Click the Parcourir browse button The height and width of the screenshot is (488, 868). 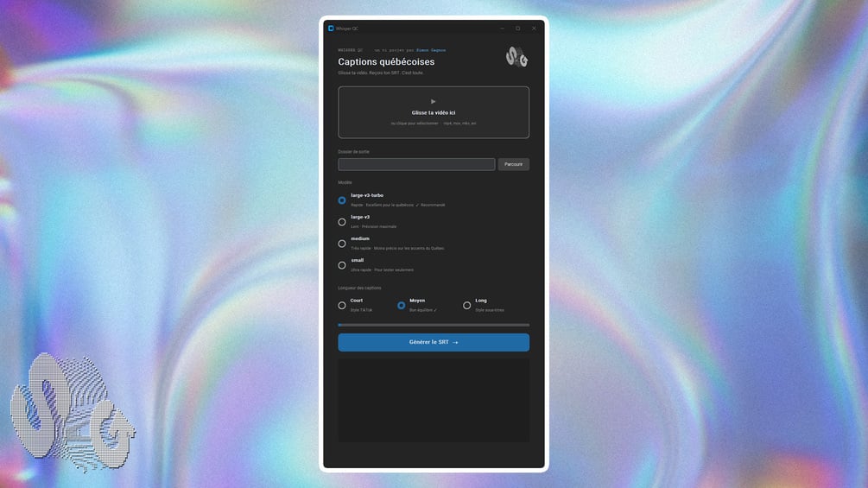[x=513, y=164]
